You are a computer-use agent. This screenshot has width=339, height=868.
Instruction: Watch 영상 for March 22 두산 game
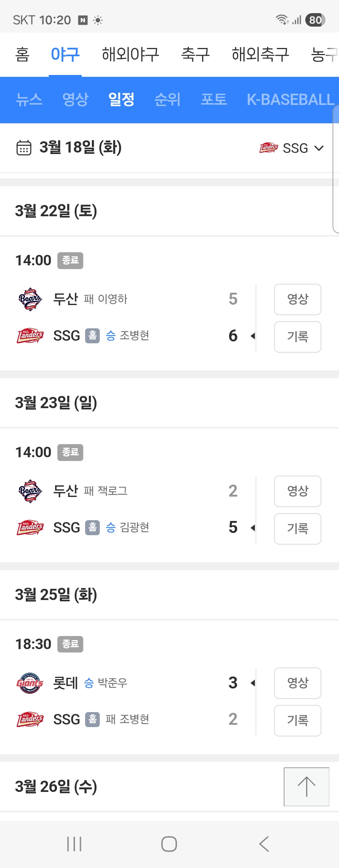coord(298,299)
